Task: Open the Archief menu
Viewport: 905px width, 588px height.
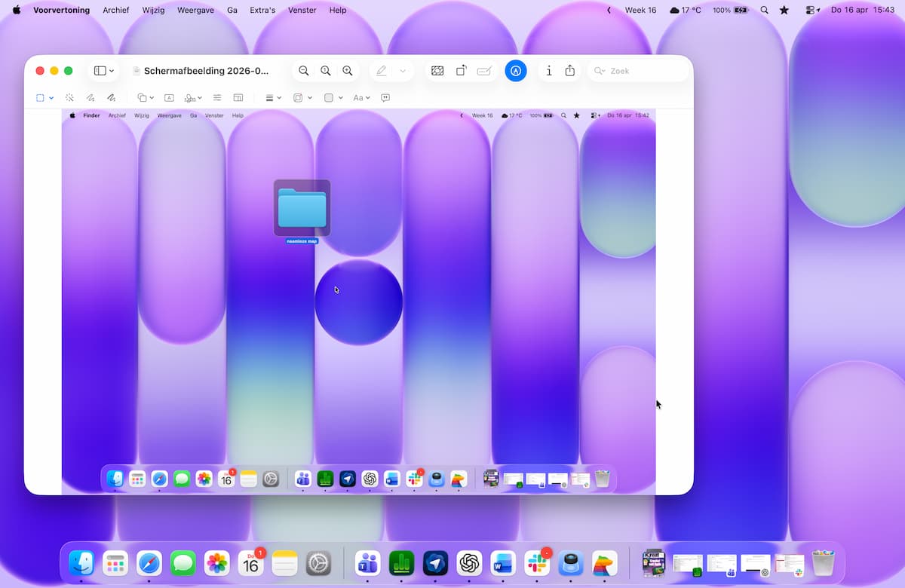Action: pos(116,10)
